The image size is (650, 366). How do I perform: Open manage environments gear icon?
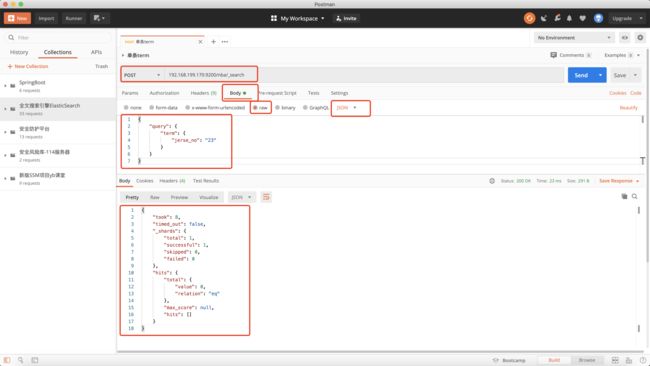[x=640, y=38]
